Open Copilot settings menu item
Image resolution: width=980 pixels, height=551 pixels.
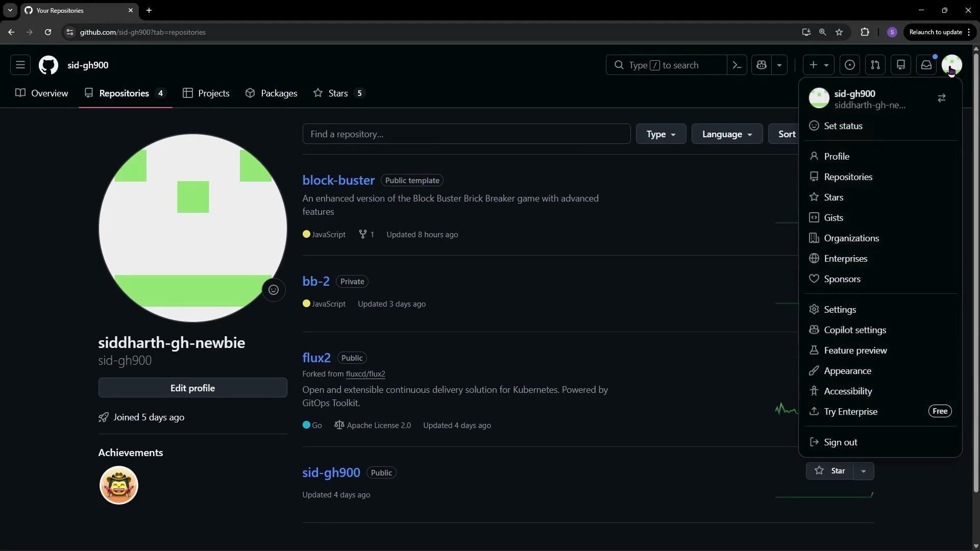[880, 330]
